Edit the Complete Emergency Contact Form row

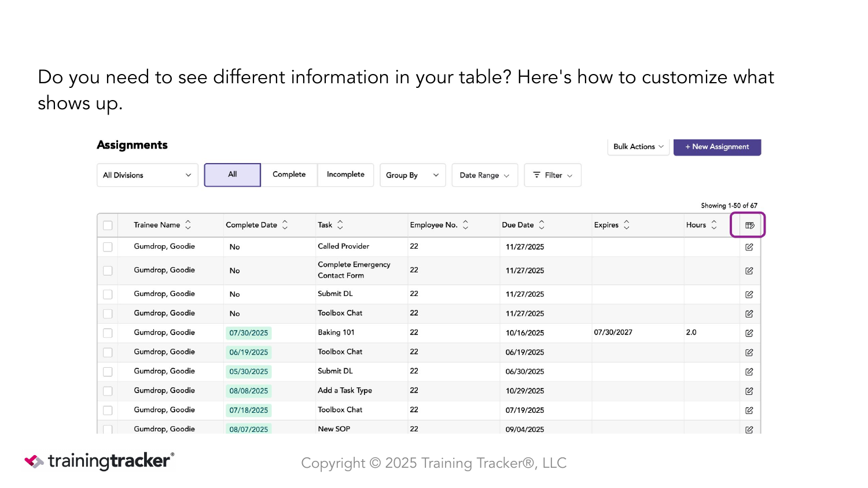click(749, 271)
